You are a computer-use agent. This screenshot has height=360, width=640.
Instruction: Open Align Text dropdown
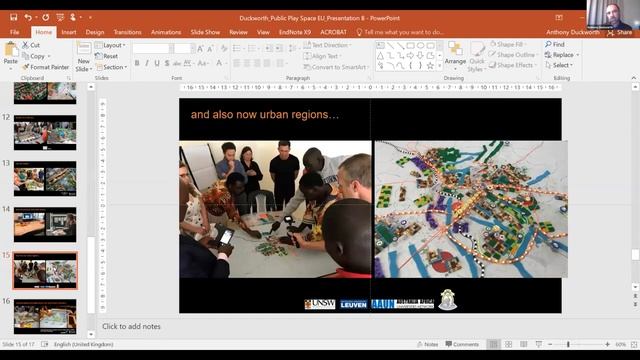tap(323, 56)
